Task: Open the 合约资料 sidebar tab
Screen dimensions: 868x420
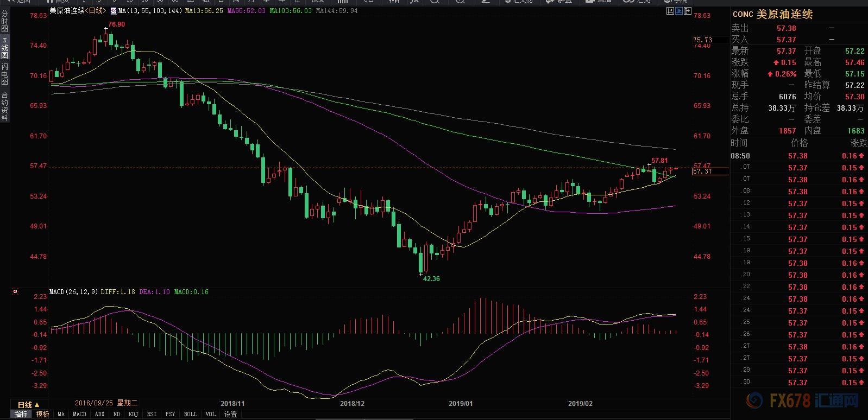Action: [x=5, y=106]
